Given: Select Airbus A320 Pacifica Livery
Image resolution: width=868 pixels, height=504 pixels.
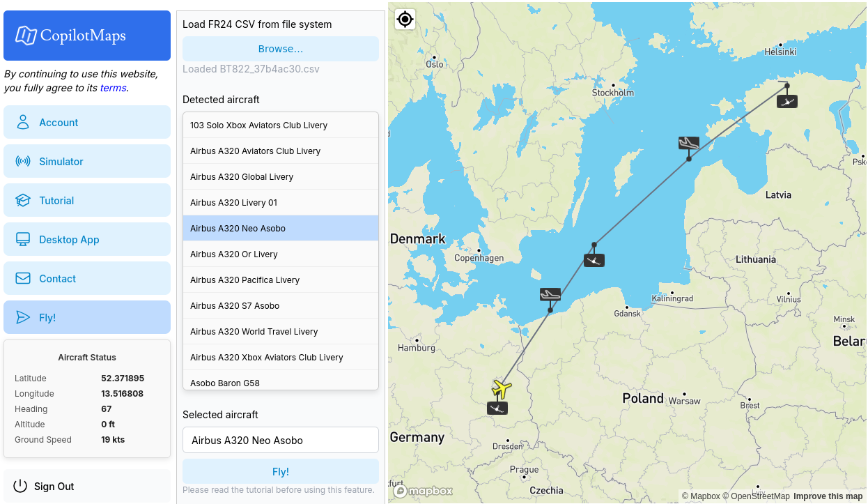Looking at the screenshot, I should coord(281,280).
